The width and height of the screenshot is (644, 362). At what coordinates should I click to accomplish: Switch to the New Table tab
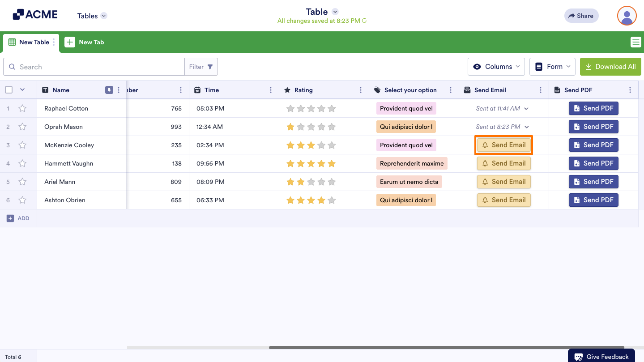31,43
